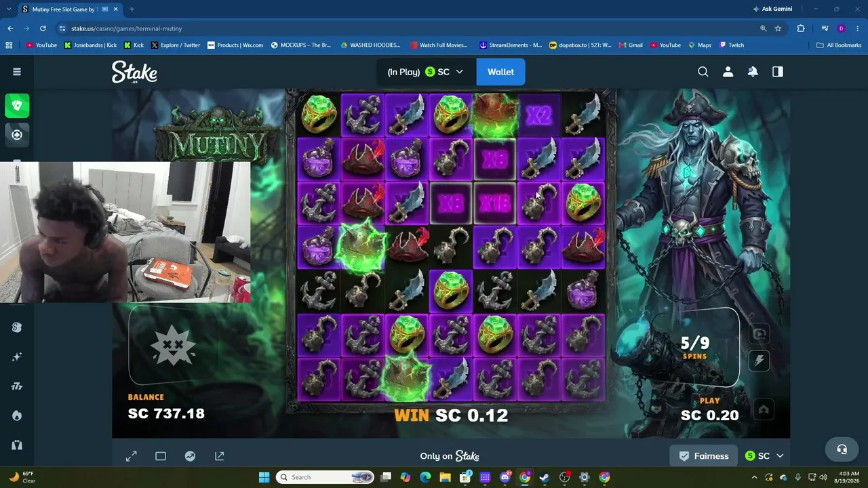Open the Wallet
The height and width of the screenshot is (488, 868).
(500, 72)
